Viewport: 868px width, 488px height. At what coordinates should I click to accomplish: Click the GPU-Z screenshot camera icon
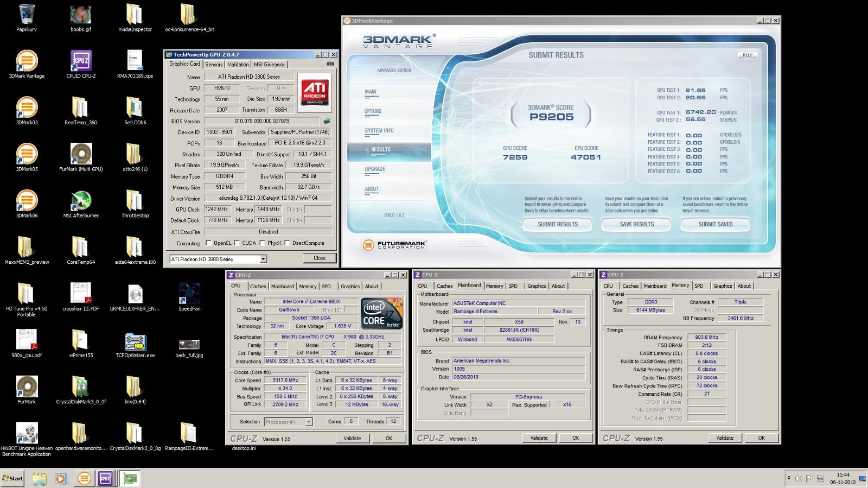click(x=330, y=64)
